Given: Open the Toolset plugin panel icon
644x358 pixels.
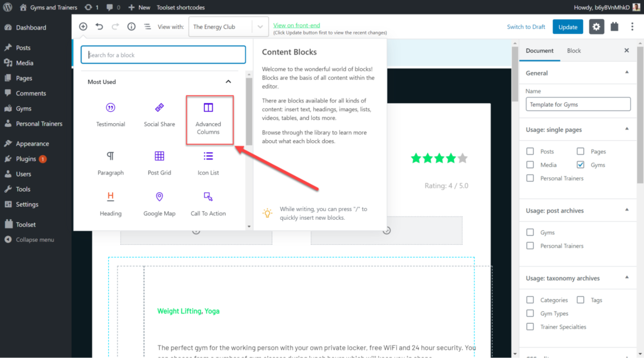Looking at the screenshot, I should coord(614,26).
